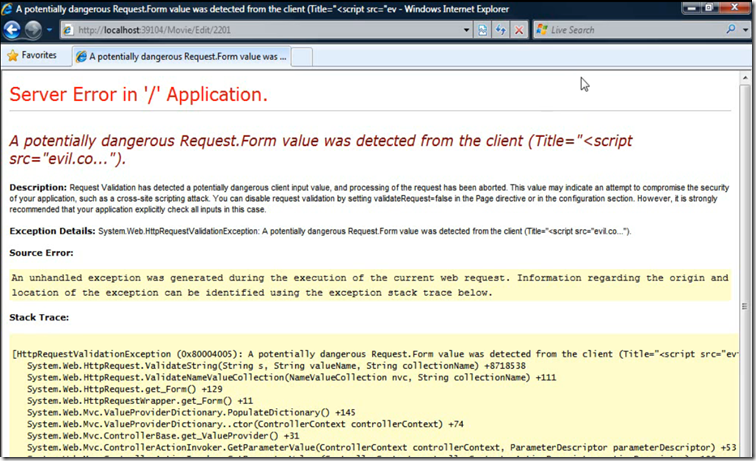Open the Favorites star button
Image resolution: width=756 pixels, height=461 pixels.
pos(32,55)
